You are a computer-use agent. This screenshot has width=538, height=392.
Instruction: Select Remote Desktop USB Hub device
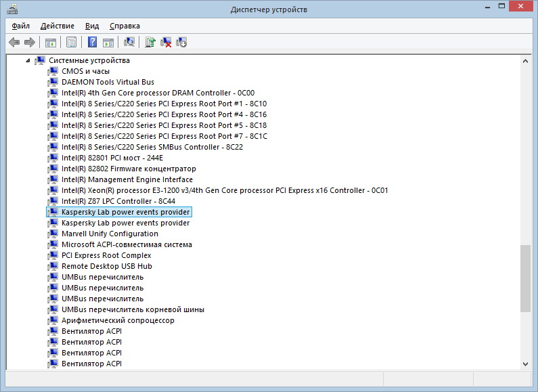(x=106, y=266)
